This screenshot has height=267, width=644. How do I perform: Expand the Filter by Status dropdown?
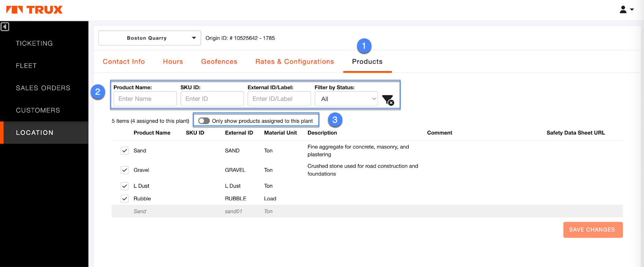(x=346, y=99)
